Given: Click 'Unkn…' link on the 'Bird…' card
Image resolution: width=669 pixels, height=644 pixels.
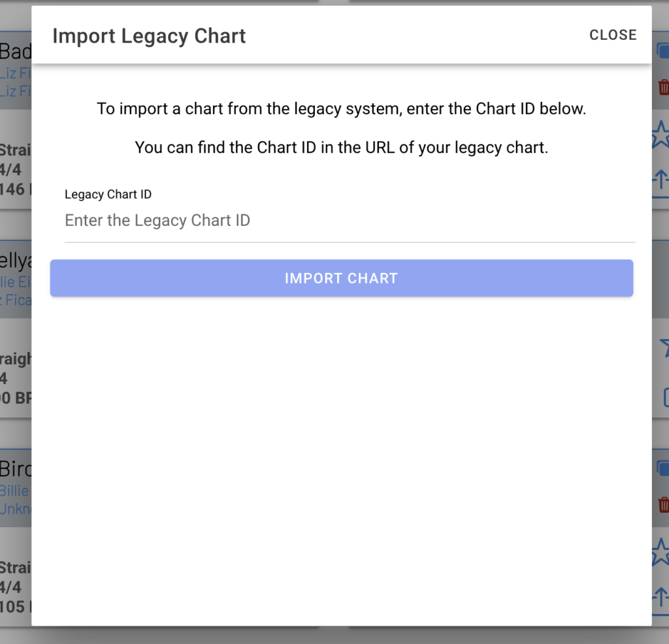Looking at the screenshot, I should 16,508.
